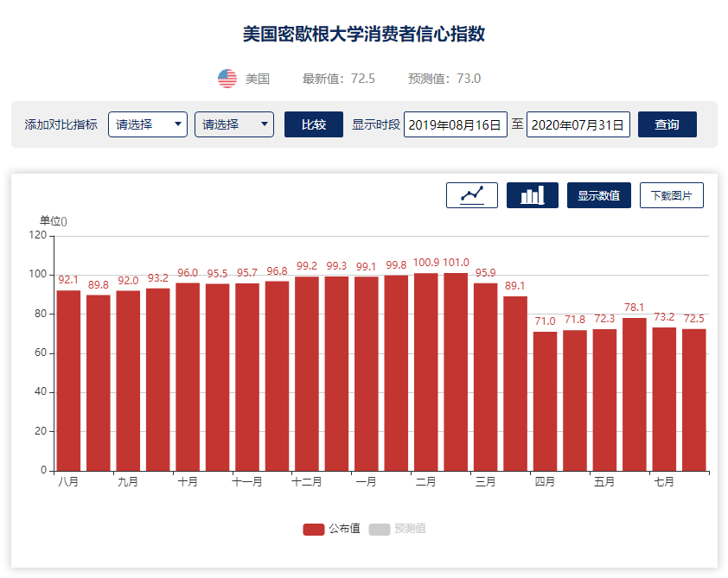The height and width of the screenshot is (578, 728).
Task: Click the 八月 axis label
Action: click(x=68, y=482)
